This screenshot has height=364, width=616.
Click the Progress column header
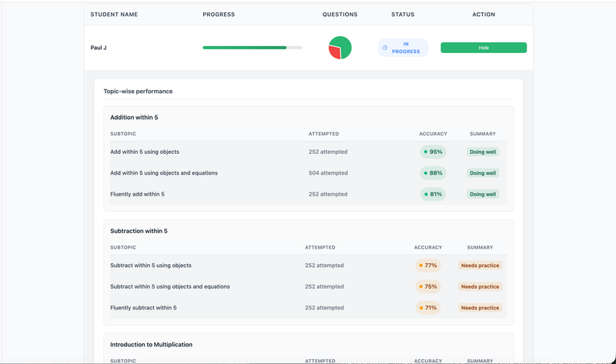[219, 15]
